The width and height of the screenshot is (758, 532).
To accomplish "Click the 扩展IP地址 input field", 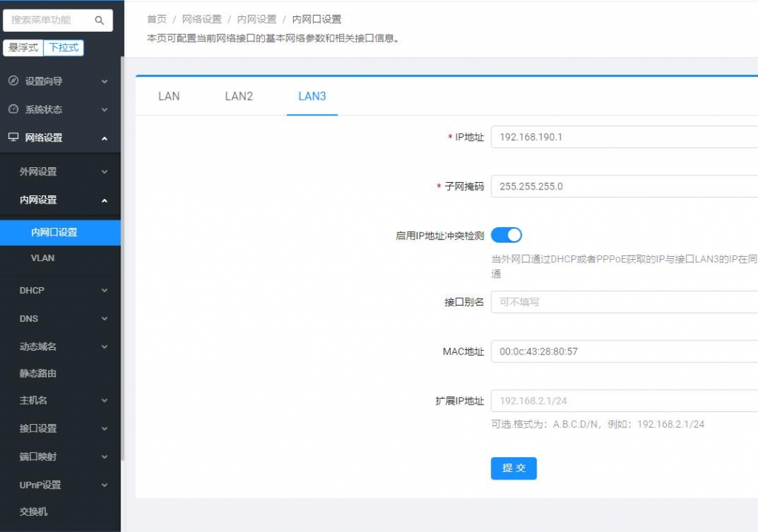I will click(x=625, y=400).
